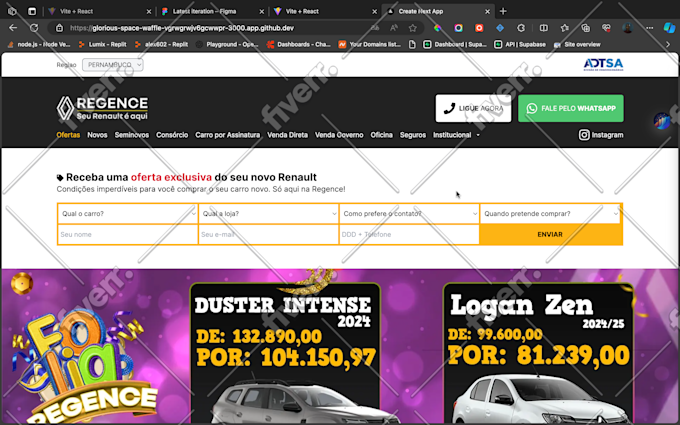The width and height of the screenshot is (680, 425).
Task: Open the Venda Governo menu item
Action: (x=339, y=135)
